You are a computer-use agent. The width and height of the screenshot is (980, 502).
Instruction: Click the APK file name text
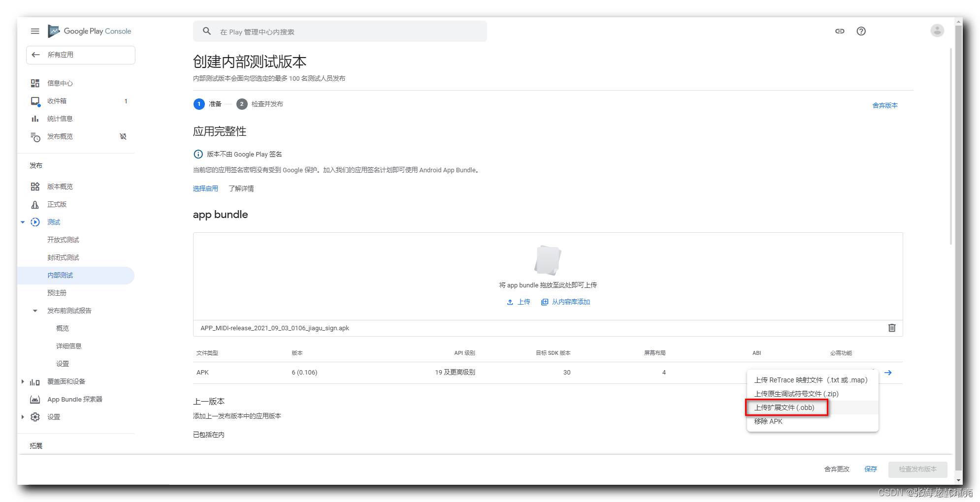coord(275,328)
